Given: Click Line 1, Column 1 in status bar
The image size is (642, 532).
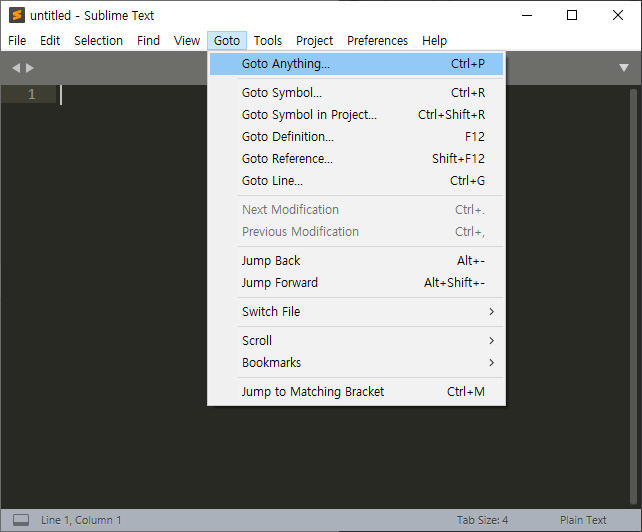Looking at the screenshot, I should [81, 520].
